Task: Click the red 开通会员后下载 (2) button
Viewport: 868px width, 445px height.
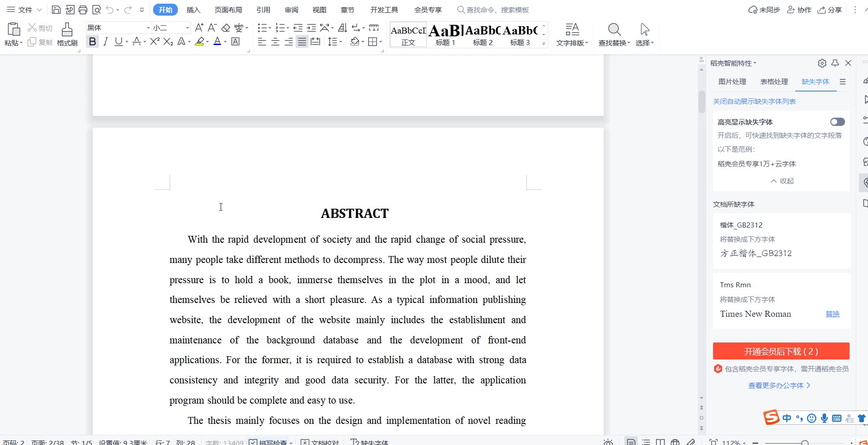Action: (x=781, y=351)
